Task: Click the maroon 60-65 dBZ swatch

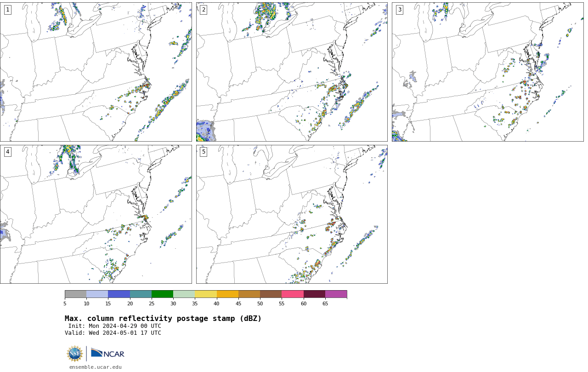Action: (314, 294)
